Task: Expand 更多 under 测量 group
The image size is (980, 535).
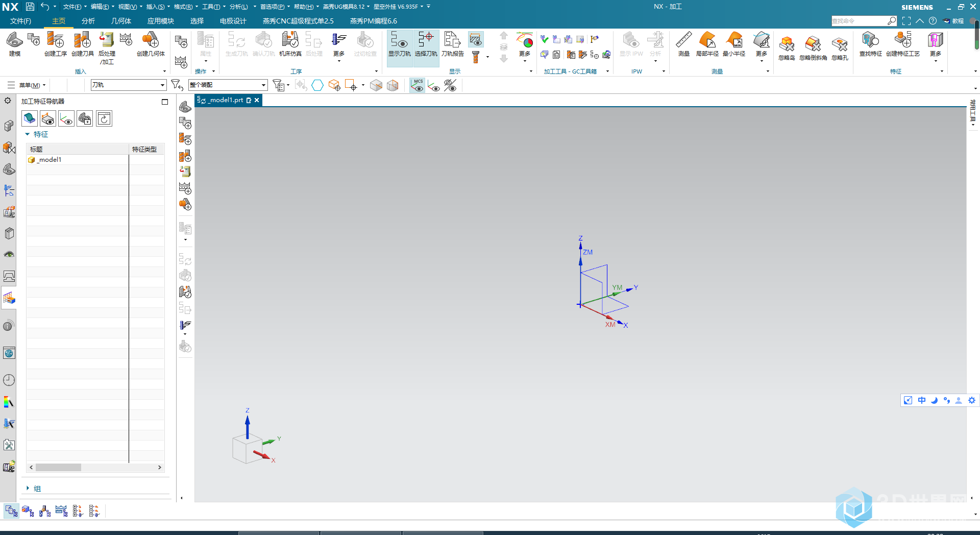Action: click(x=761, y=47)
